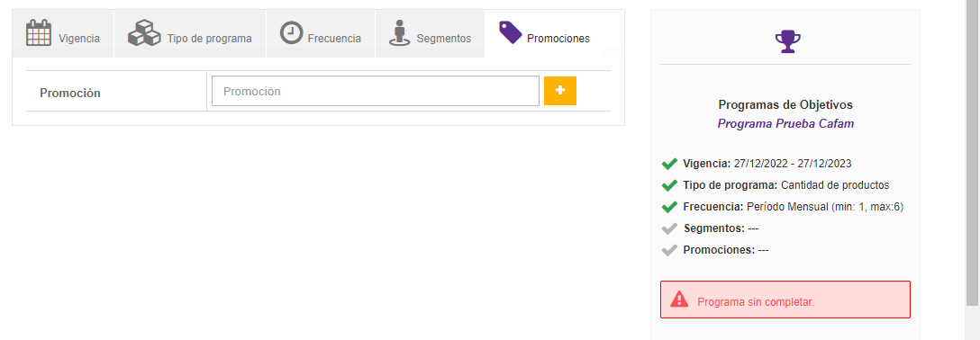
Task: Click the gray check next to Segmentos
Action: [x=669, y=228]
